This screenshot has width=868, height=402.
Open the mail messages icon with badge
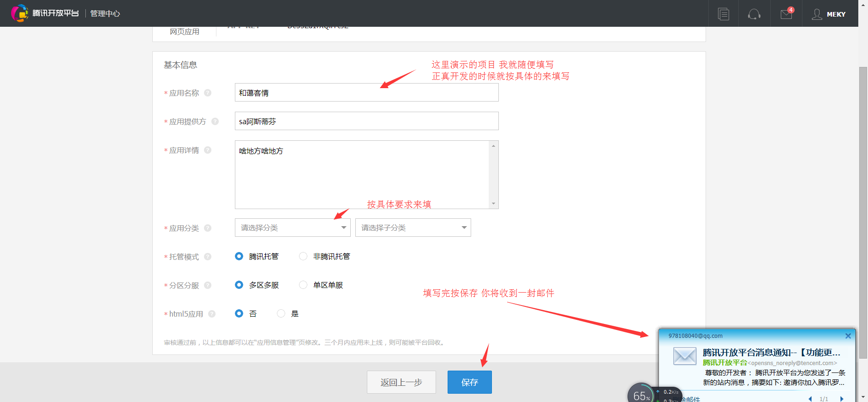tap(787, 13)
